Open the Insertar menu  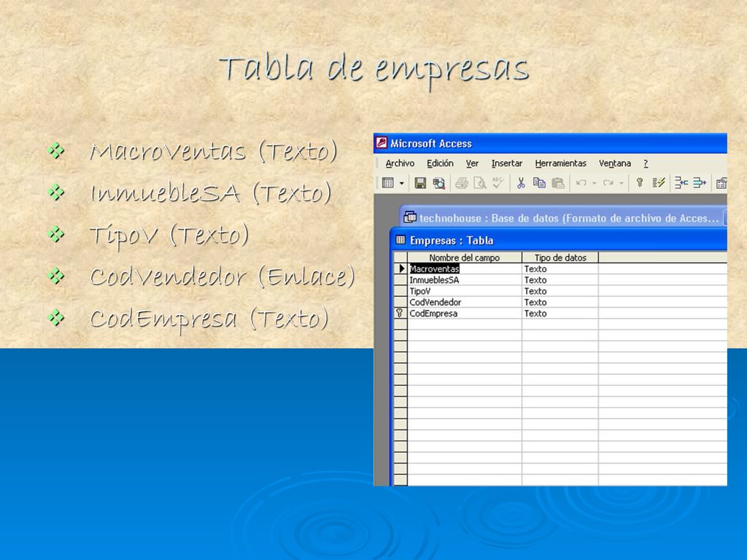[x=507, y=163]
